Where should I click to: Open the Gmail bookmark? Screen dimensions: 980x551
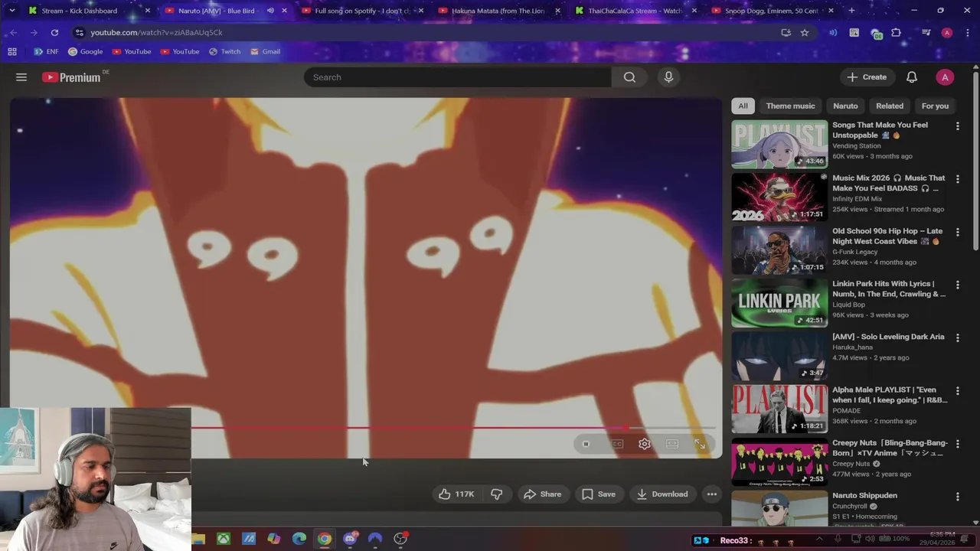point(265,51)
